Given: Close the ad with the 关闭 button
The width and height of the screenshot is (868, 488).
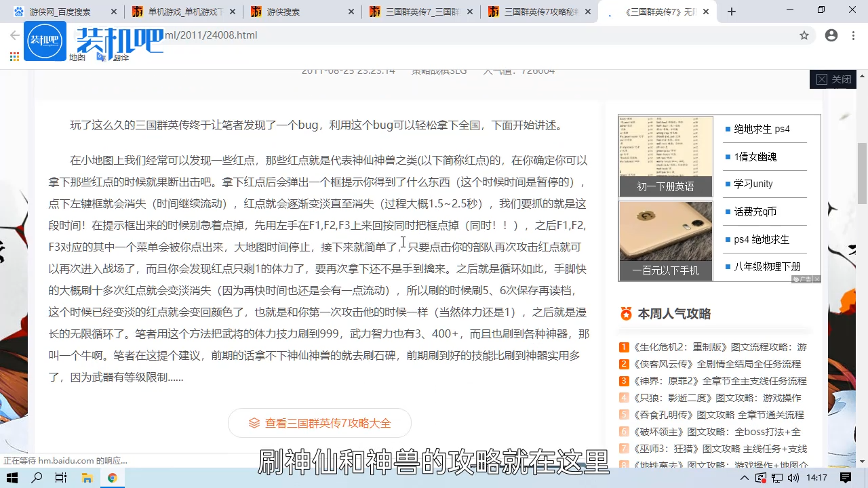Looking at the screenshot, I should tap(833, 79).
